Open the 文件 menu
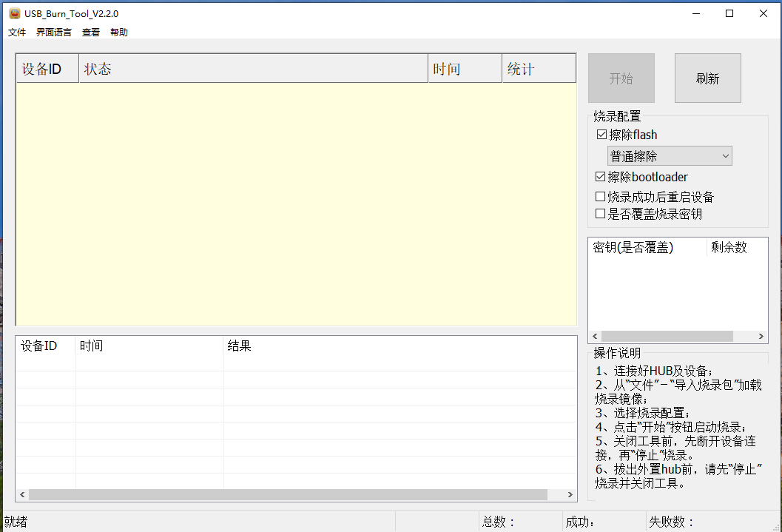Image resolution: width=782 pixels, height=532 pixels. (x=16, y=32)
